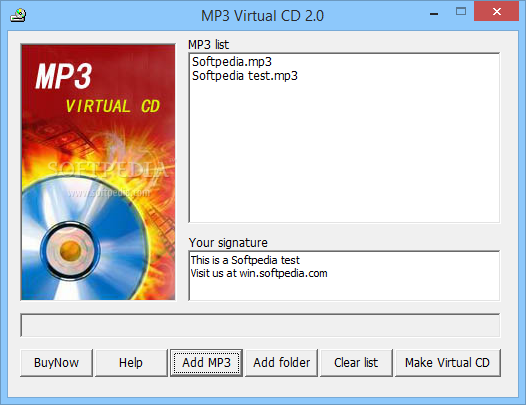Screen dimensions: 526x405
Task: Click the Add MP3 button
Action: (206, 363)
